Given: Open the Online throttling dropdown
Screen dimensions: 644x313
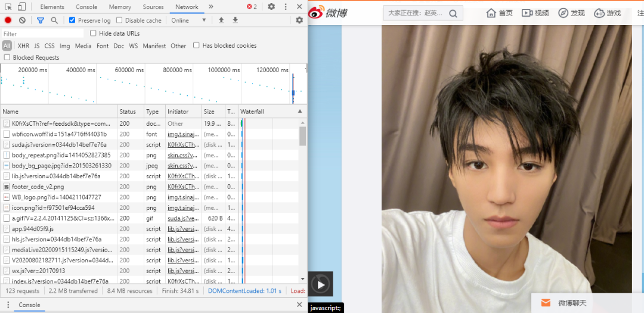Looking at the screenshot, I should (x=188, y=20).
